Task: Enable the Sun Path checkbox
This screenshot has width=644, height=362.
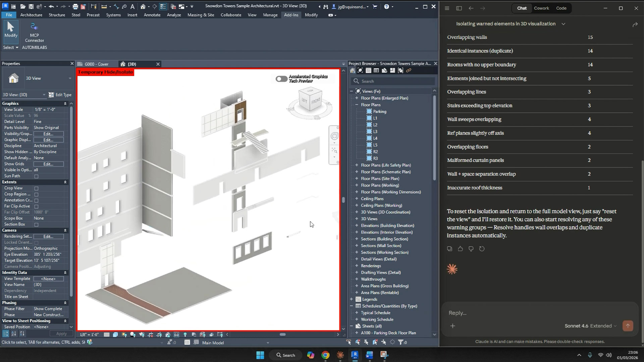Action: pyautogui.click(x=36, y=176)
